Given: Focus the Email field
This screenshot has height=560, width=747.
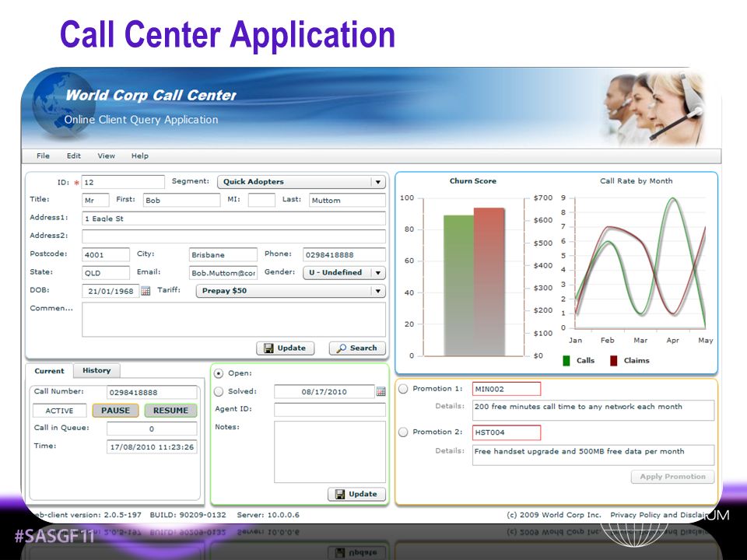Looking at the screenshot, I should pos(223,273).
